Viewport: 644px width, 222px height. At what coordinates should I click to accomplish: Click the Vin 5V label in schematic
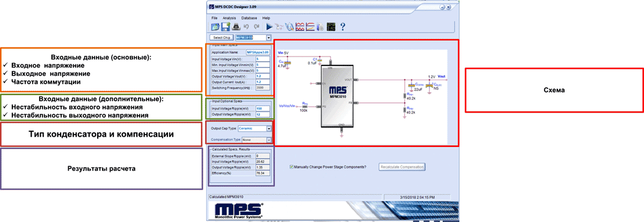point(283,53)
